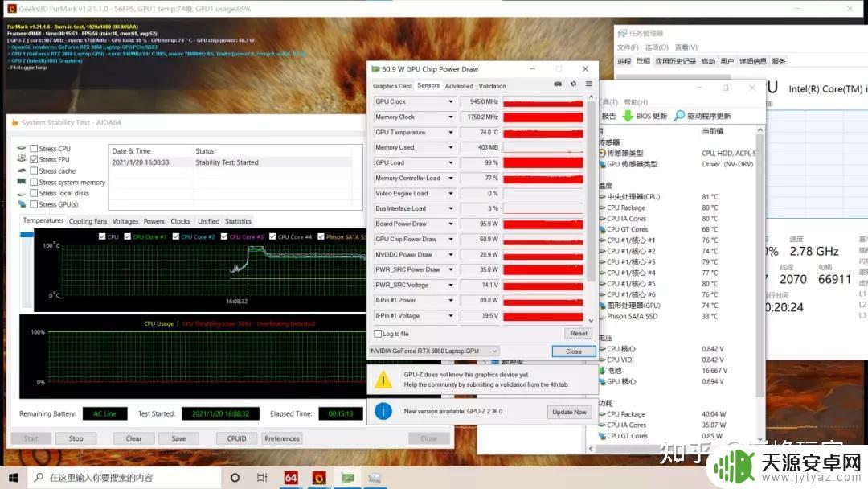Image resolution: width=868 pixels, height=489 pixels.
Task: Open GPU Load sensor dropdown
Action: point(451,162)
